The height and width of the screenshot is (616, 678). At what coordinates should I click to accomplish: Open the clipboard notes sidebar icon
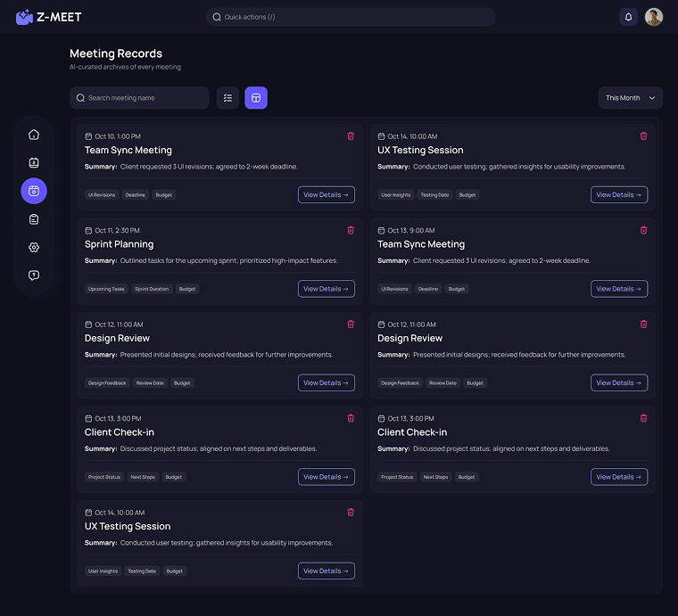coord(34,219)
